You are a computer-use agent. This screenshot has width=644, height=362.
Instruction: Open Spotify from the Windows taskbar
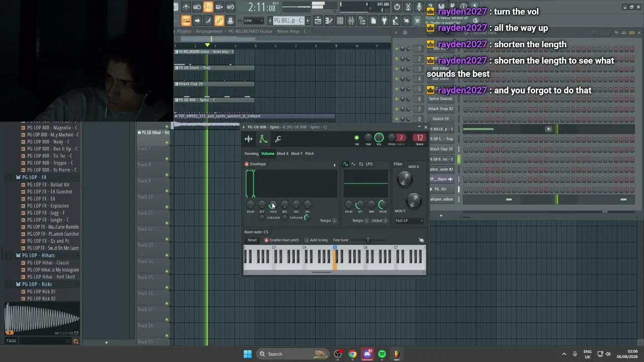point(382,354)
